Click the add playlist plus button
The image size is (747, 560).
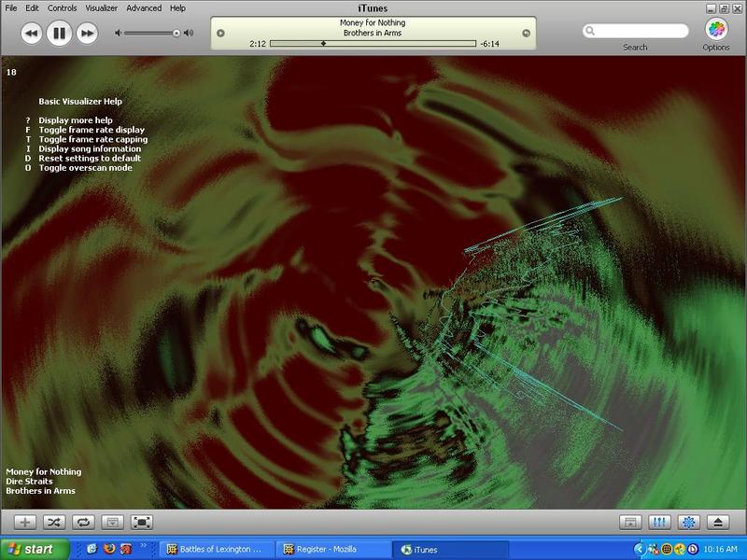click(x=26, y=522)
